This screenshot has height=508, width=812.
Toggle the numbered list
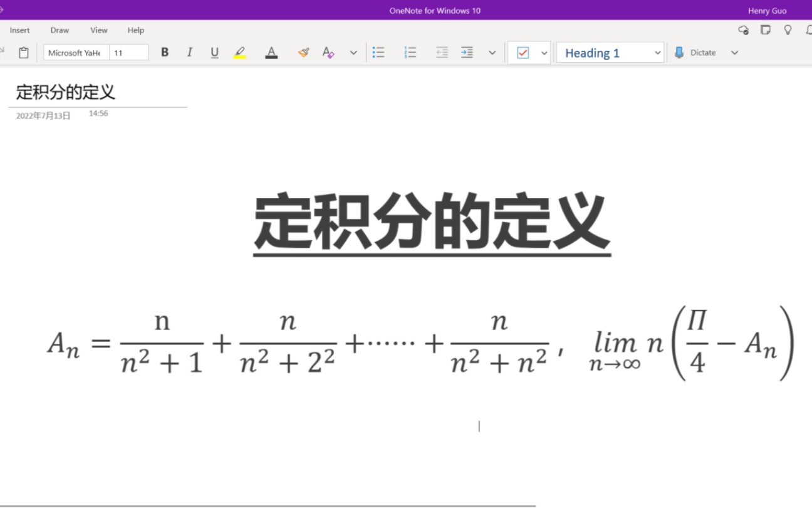[x=410, y=53]
